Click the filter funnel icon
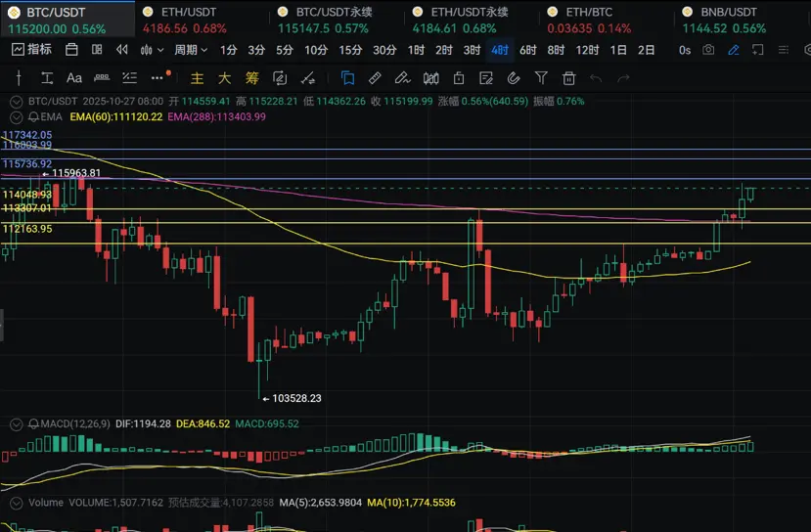This screenshot has width=811, height=532. tap(541, 78)
